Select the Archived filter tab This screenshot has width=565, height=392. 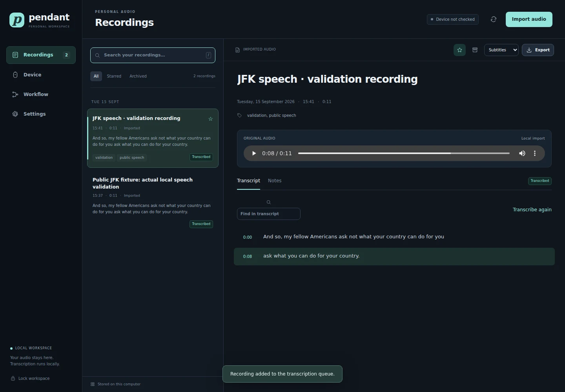138,76
